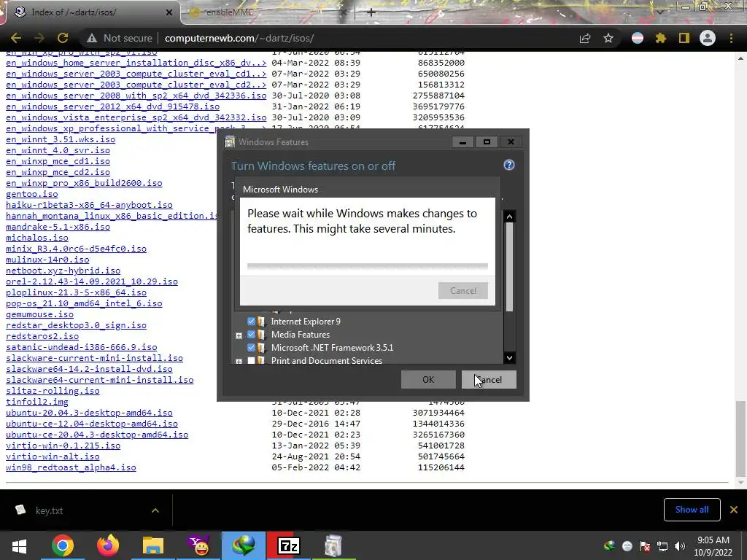The height and width of the screenshot is (560, 747).
Task: Uncheck Microsoft .NET Framework 3.5.1
Action: point(251,348)
